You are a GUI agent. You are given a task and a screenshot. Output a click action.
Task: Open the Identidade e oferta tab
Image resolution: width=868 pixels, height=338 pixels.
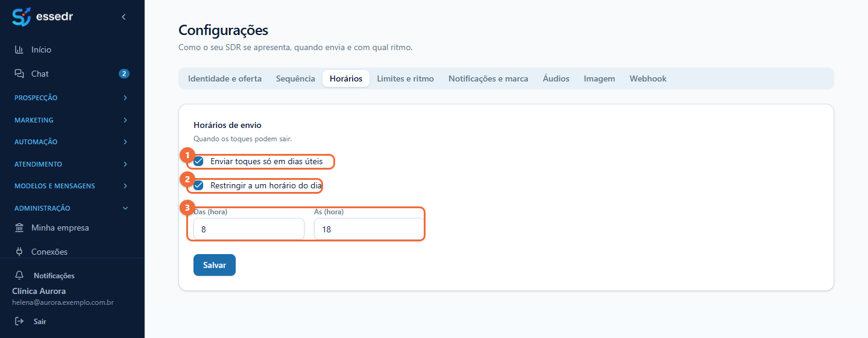click(225, 78)
